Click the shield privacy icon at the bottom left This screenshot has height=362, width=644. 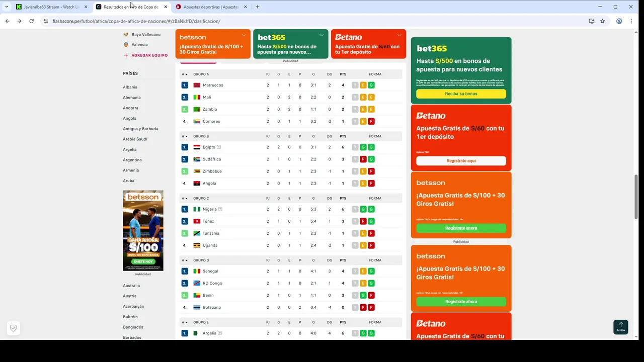tap(14, 328)
